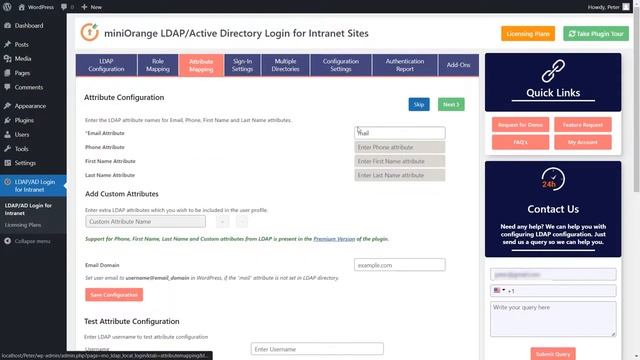Start the Take Plugin Tour button
The height and width of the screenshot is (360, 640).
[596, 34]
